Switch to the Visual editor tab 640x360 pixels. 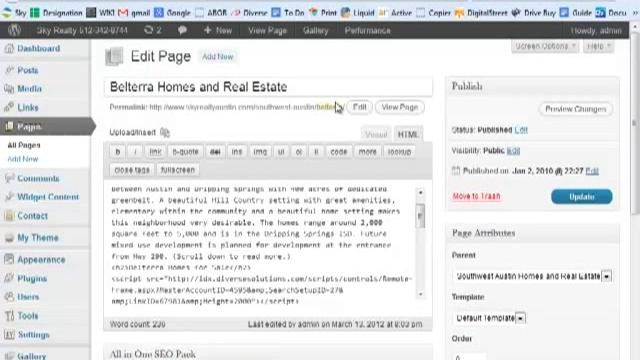376,134
